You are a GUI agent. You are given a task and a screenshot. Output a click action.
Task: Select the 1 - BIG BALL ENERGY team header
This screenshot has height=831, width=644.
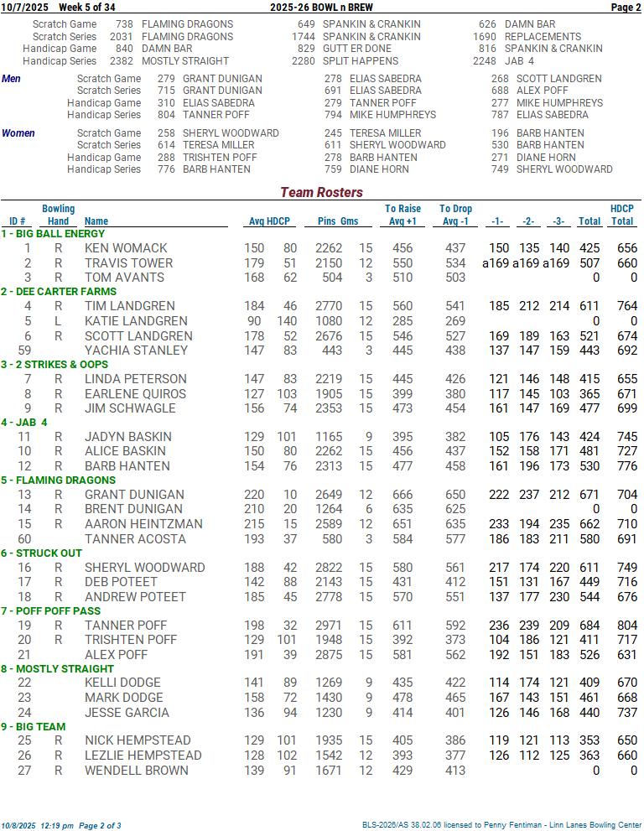coord(54,234)
